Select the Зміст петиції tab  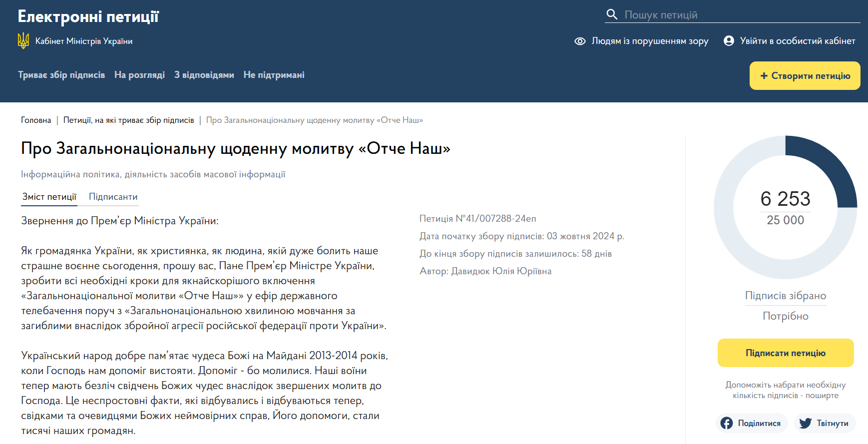point(49,197)
